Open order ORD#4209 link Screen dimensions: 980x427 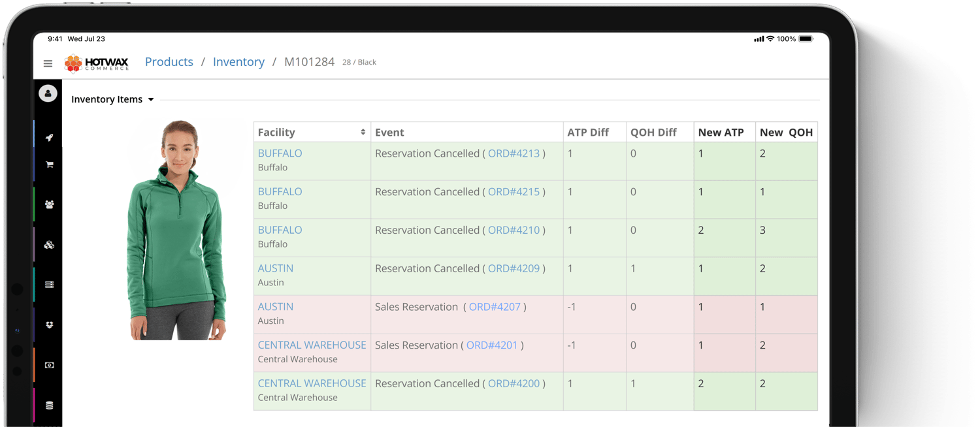(514, 268)
